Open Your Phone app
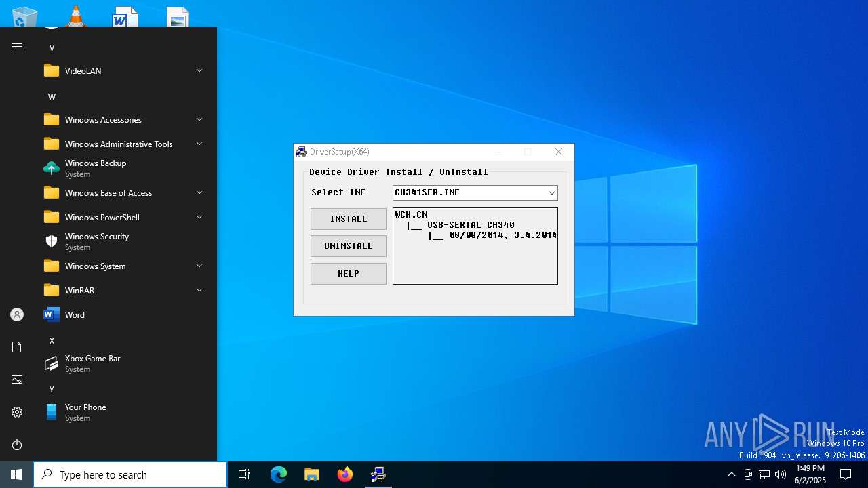This screenshot has height=488, width=868. point(125,412)
